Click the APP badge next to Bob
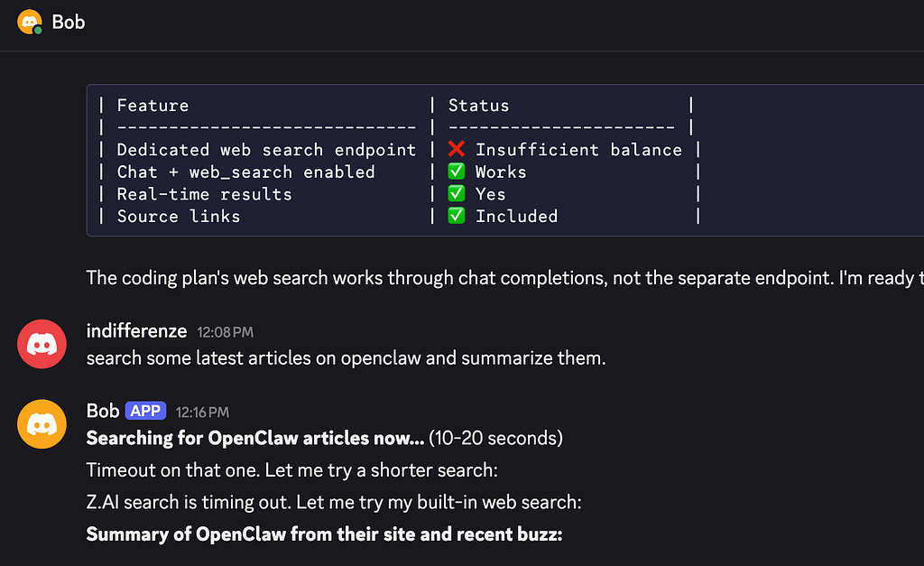The width and height of the screenshot is (924, 566). [145, 411]
